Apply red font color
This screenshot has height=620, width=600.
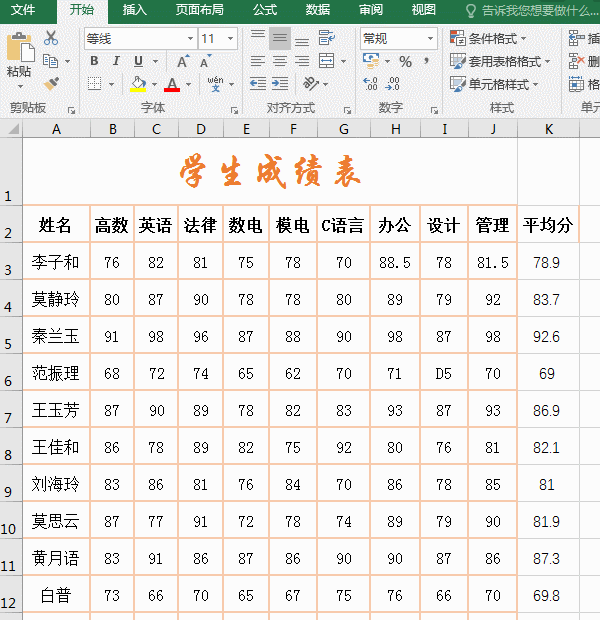172,84
